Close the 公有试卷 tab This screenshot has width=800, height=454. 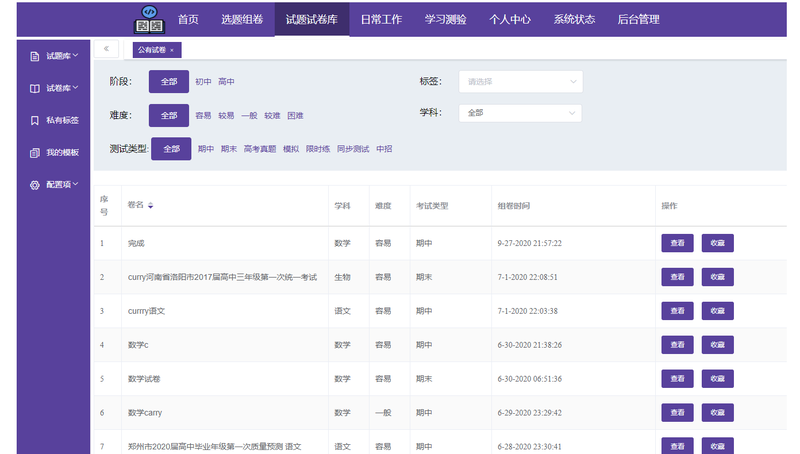point(172,50)
